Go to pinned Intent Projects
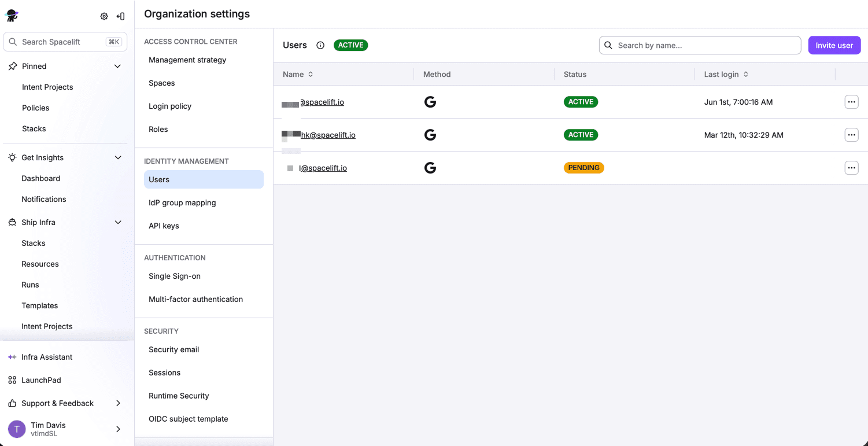The width and height of the screenshot is (868, 446). pos(47,87)
